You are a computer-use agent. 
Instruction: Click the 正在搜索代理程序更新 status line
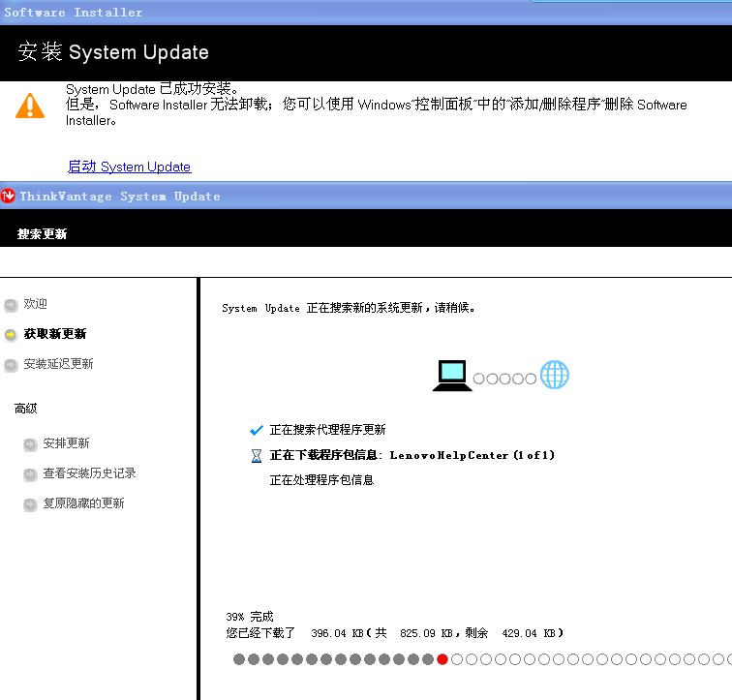coord(327,429)
